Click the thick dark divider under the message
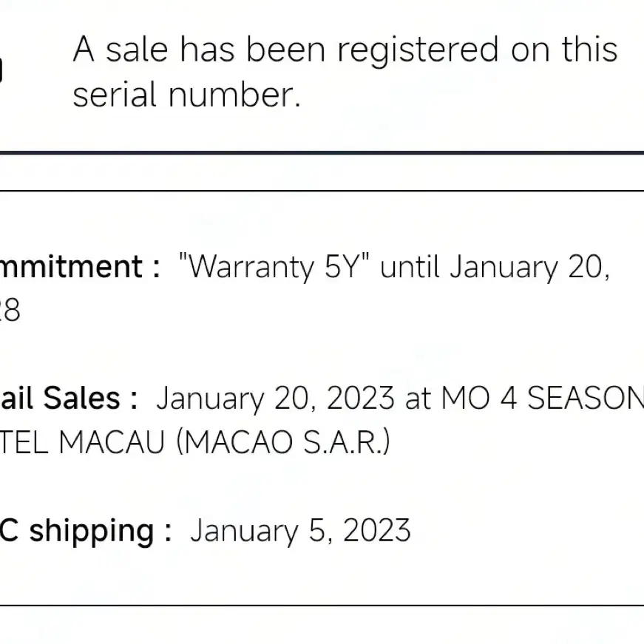Viewport: 644px width, 644px height. tap(322, 153)
